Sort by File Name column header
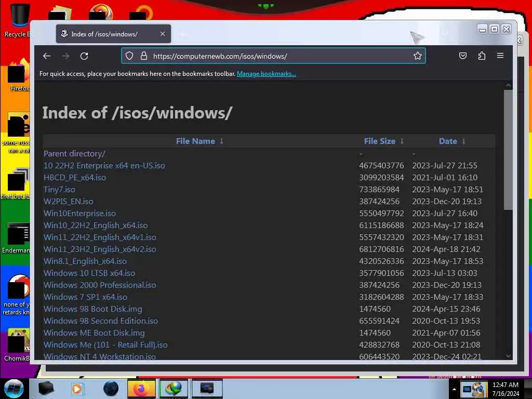This screenshot has height=399, width=532. [195, 141]
